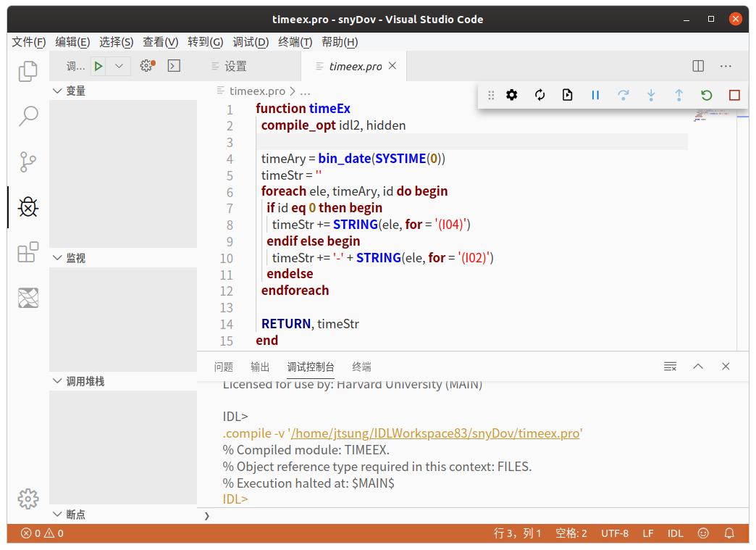756x550 pixels.
Task: Open the debug configuration dropdown
Action: pyautogui.click(x=119, y=66)
